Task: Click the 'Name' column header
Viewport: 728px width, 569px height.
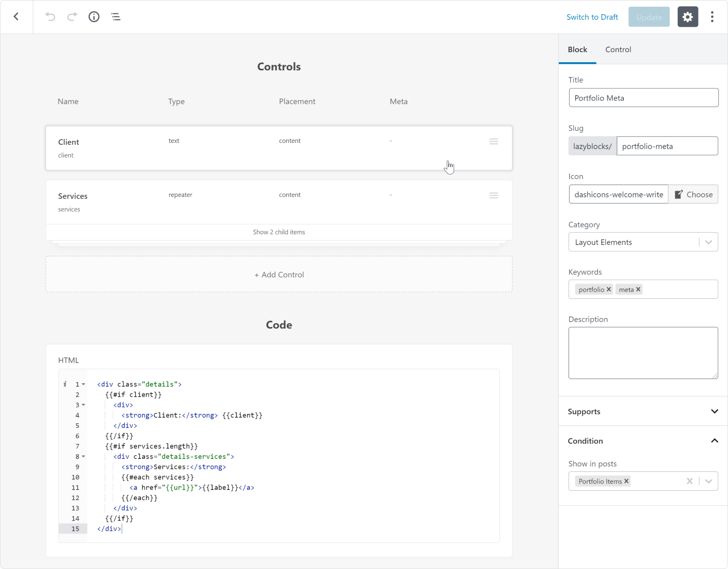Action: coord(68,102)
